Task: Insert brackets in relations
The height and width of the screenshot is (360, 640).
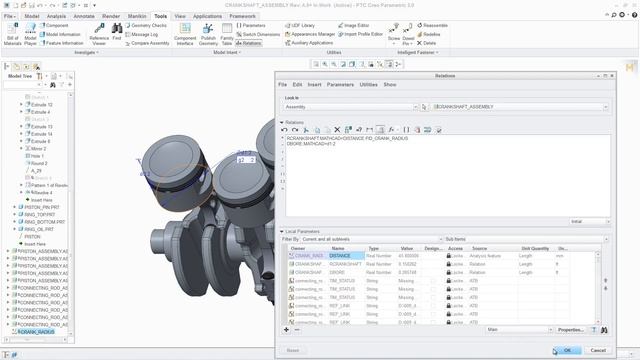Action: coord(407,130)
